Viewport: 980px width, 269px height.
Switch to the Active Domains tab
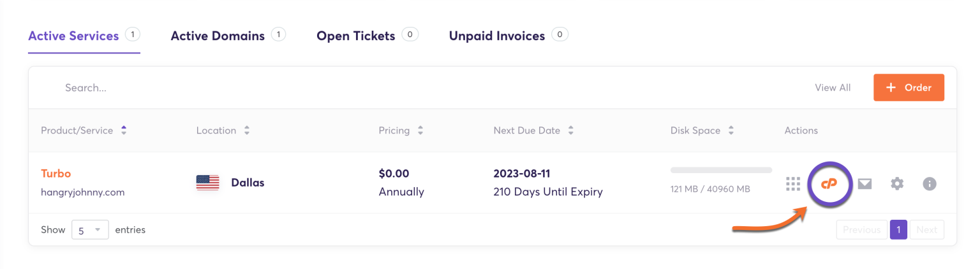(x=218, y=36)
